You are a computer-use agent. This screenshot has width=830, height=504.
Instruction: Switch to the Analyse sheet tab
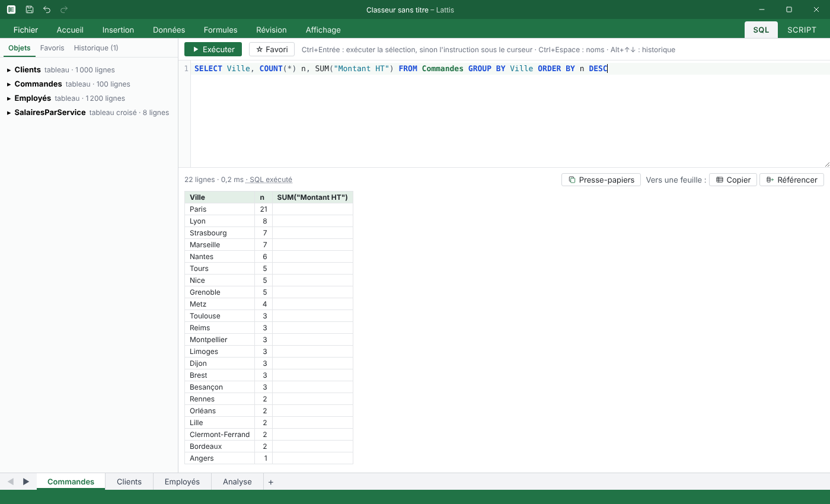click(237, 482)
